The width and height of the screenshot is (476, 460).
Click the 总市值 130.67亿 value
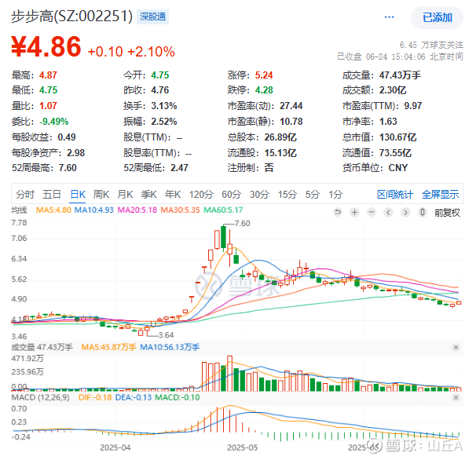[397, 137]
